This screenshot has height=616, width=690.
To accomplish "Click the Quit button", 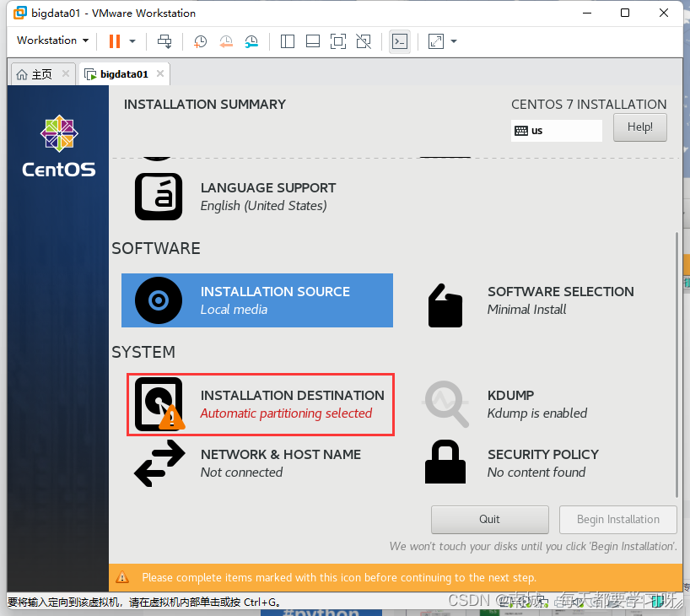I will (490, 520).
